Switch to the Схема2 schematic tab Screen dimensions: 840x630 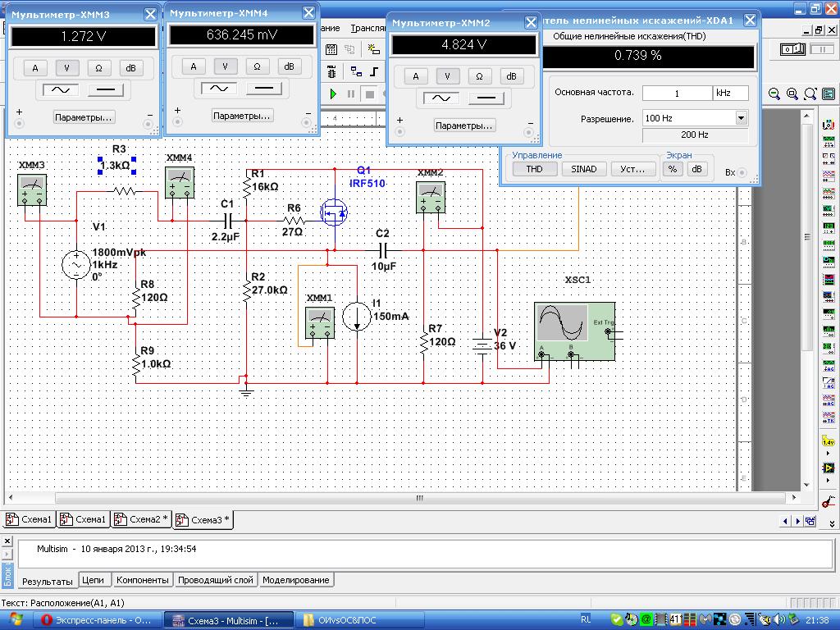point(141,519)
